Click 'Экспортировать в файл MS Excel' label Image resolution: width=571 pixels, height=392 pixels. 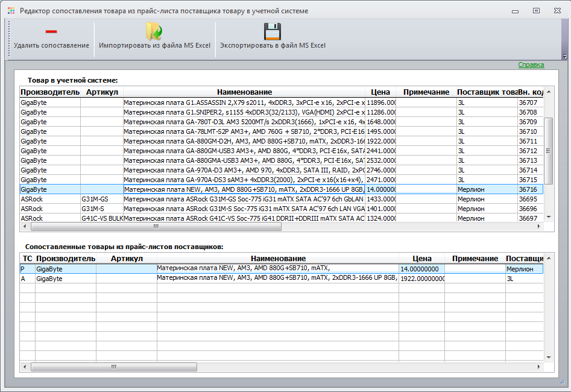click(x=273, y=46)
